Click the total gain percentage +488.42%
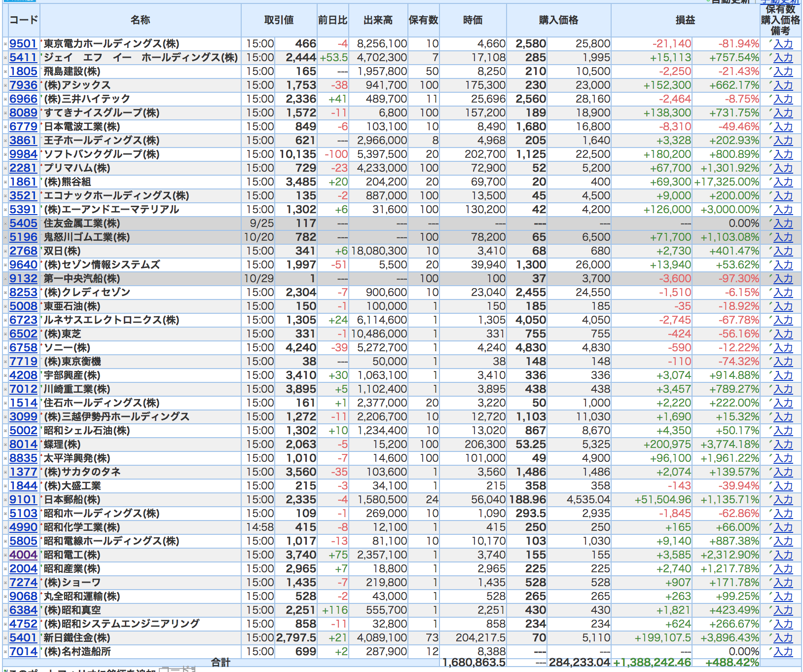803x672 pixels. point(732,663)
